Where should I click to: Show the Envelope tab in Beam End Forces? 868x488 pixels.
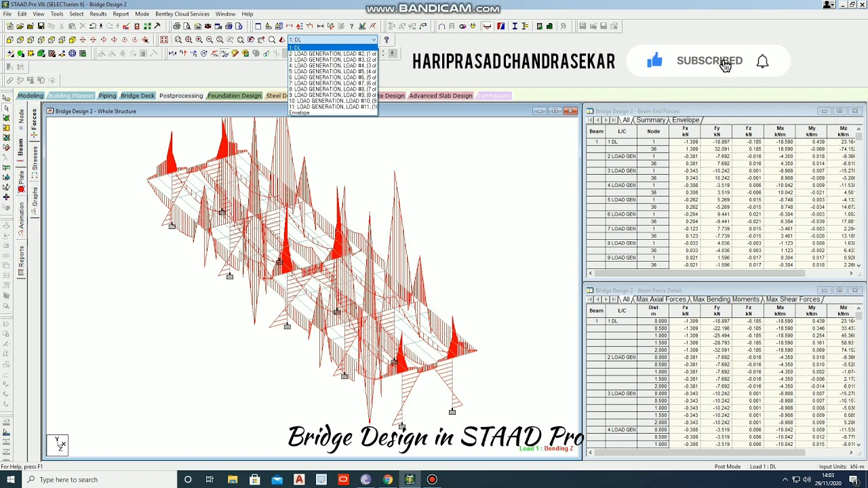tap(686, 120)
